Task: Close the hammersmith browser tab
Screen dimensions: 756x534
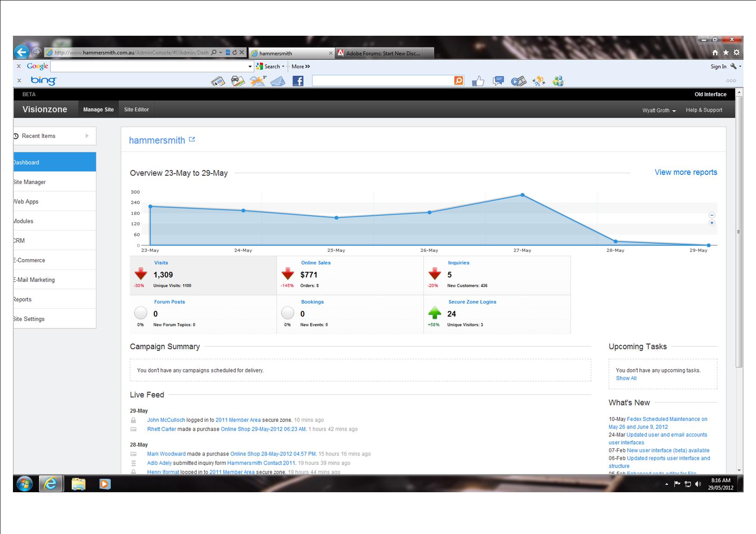Action: pyautogui.click(x=331, y=53)
